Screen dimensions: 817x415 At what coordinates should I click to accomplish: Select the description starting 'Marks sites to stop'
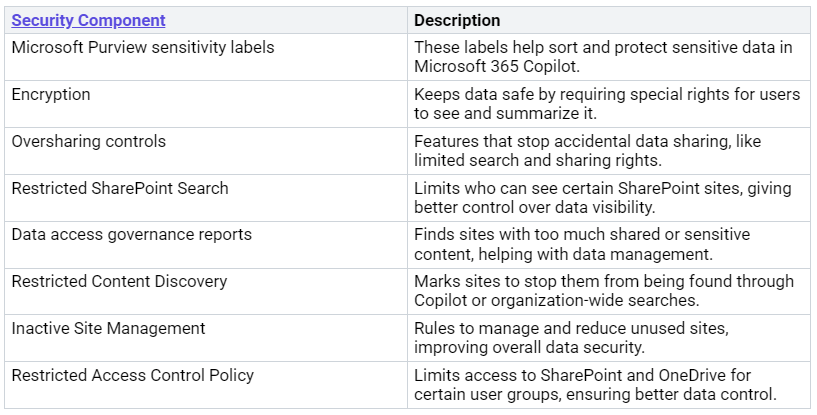[x=604, y=290]
